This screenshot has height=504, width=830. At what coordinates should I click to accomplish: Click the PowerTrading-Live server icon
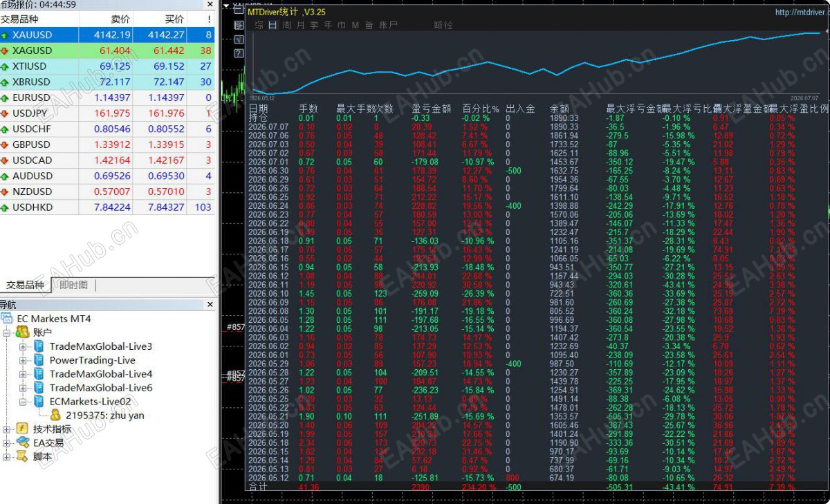(39, 360)
